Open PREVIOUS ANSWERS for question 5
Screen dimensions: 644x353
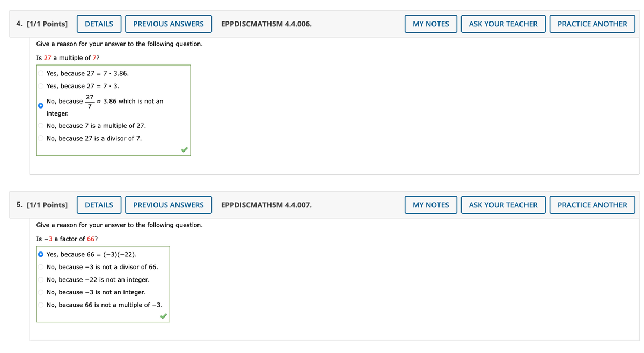click(168, 205)
